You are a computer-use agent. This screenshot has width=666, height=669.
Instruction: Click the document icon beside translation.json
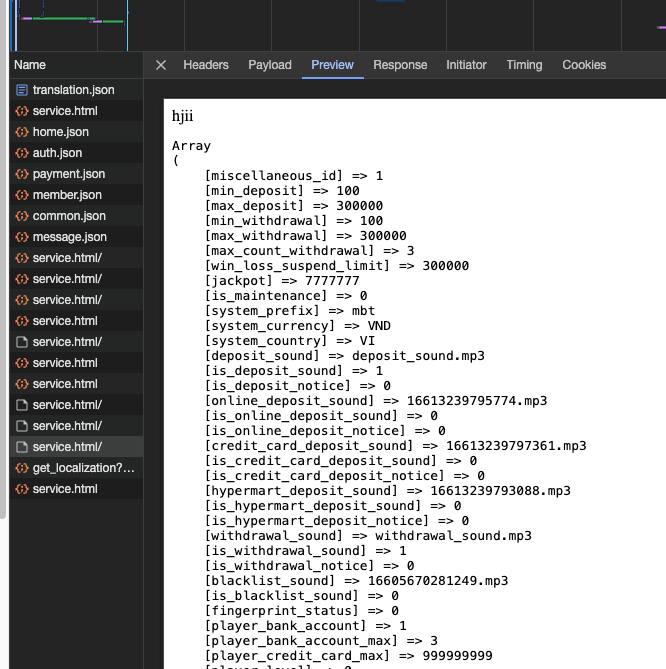coord(22,90)
